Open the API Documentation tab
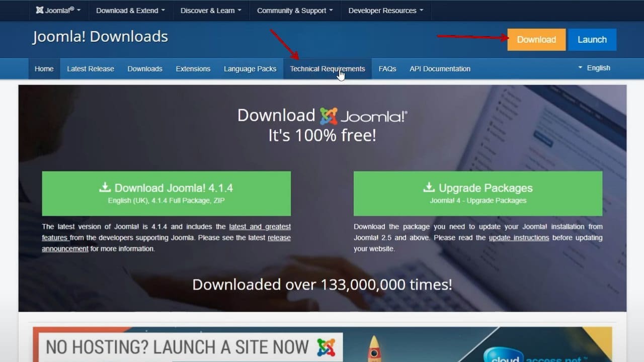This screenshot has height=362, width=644. pos(440,69)
